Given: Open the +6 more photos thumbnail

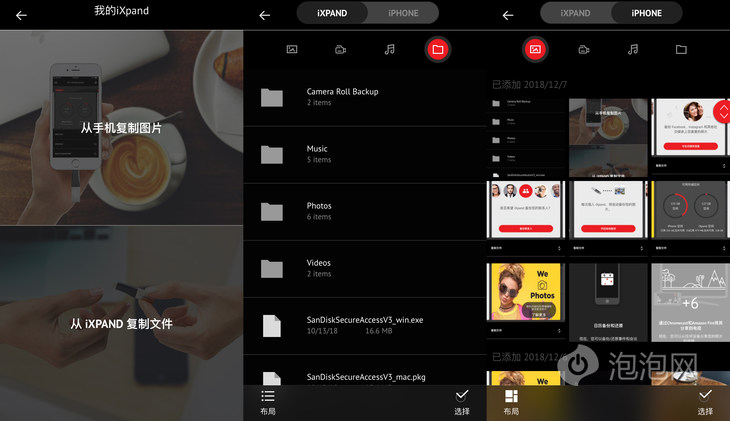Looking at the screenshot, I should pos(690,302).
